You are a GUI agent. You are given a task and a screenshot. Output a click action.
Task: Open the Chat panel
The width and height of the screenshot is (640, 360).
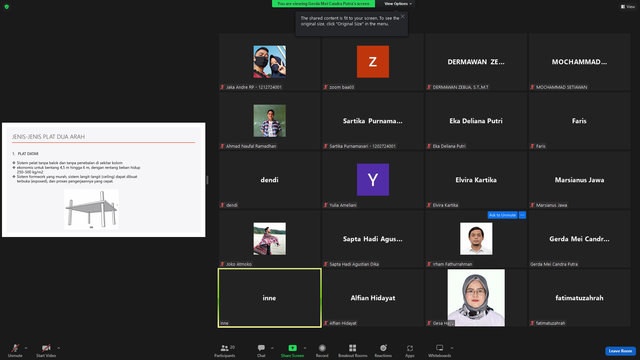pos(261,350)
